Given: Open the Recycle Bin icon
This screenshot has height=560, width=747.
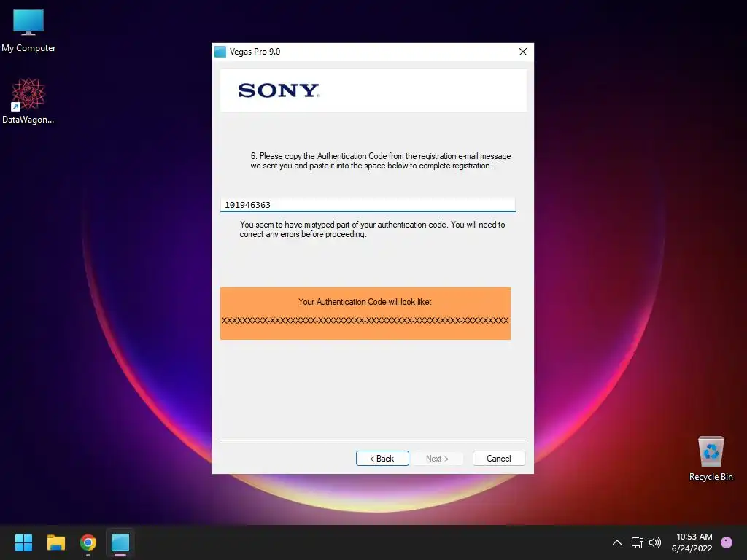Looking at the screenshot, I should (711, 458).
